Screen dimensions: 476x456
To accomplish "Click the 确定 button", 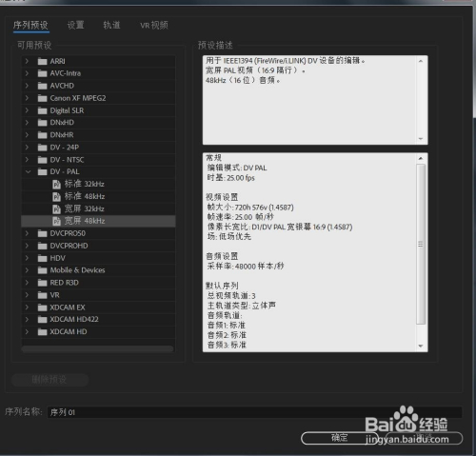I will click(x=340, y=438).
